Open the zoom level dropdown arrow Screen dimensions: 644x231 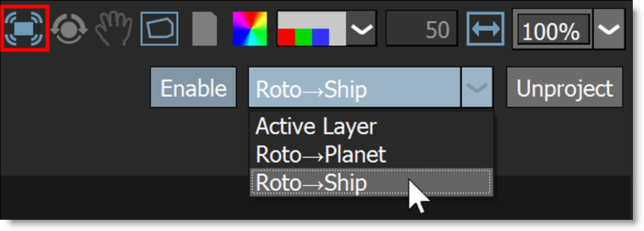point(609,30)
